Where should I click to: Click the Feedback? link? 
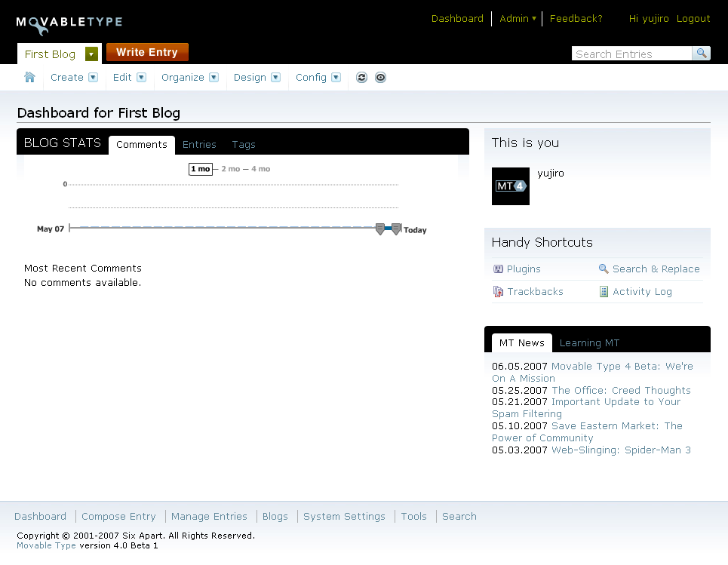(x=576, y=19)
